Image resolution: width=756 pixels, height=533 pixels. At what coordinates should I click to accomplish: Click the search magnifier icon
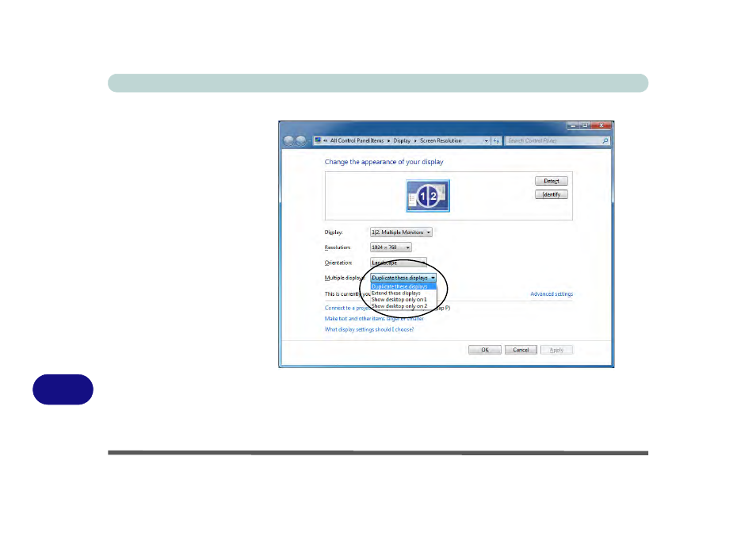(605, 140)
